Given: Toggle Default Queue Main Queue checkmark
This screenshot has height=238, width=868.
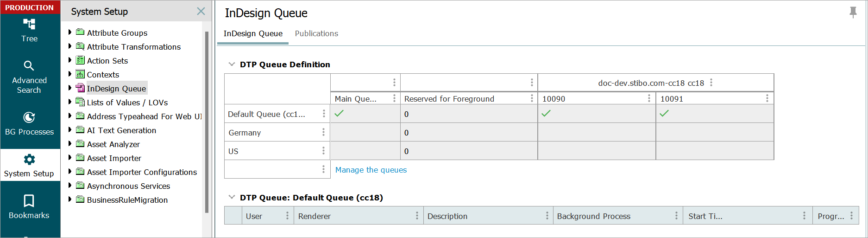Looking at the screenshot, I should [x=339, y=114].
